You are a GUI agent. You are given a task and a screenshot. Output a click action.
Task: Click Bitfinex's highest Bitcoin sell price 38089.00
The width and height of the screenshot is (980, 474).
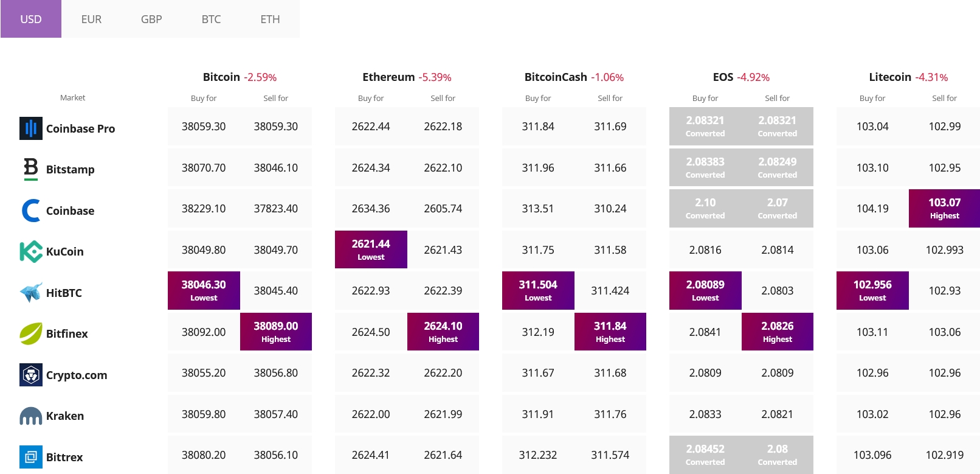tap(276, 332)
